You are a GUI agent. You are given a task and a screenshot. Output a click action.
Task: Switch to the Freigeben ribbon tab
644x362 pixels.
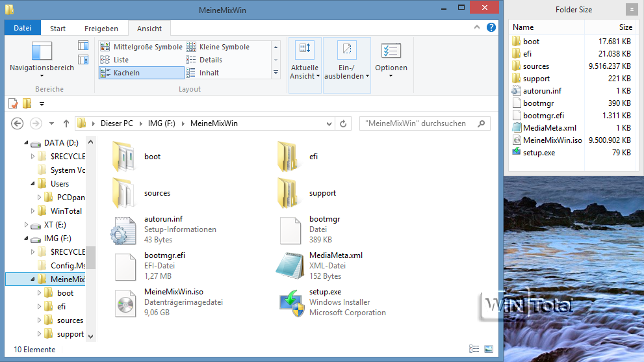coord(101,29)
